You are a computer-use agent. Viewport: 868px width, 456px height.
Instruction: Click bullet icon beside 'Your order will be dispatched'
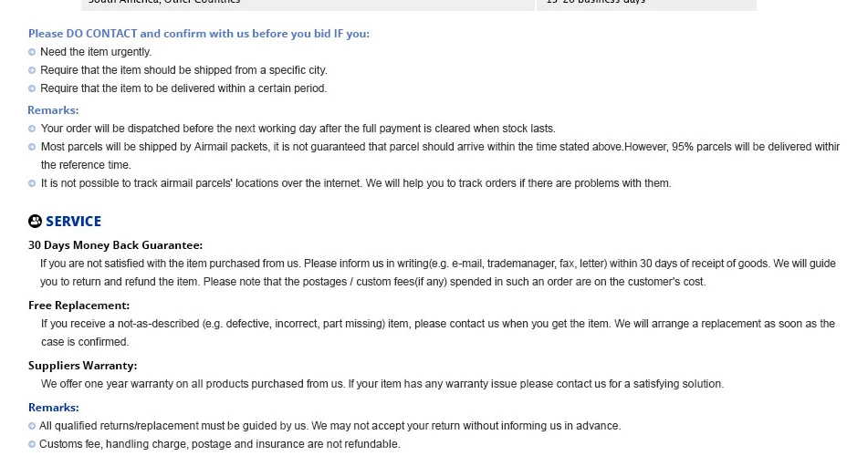(x=32, y=129)
